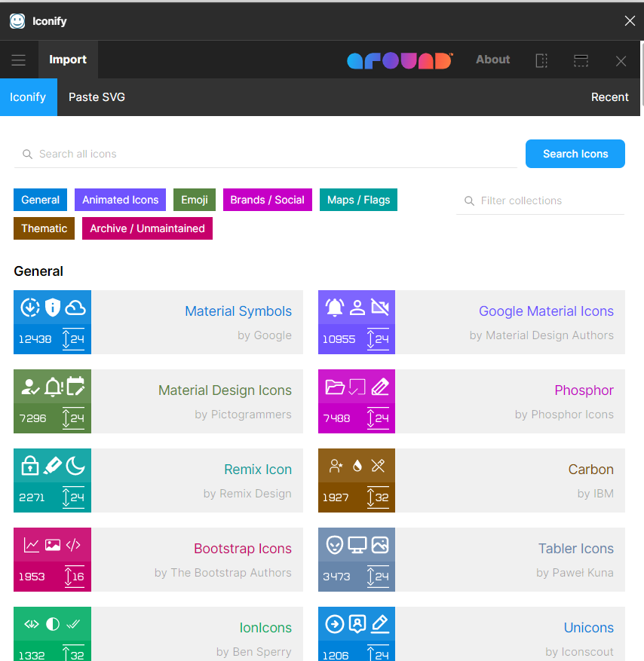
Task: Click the 'General' section heading
Action: coord(38,271)
